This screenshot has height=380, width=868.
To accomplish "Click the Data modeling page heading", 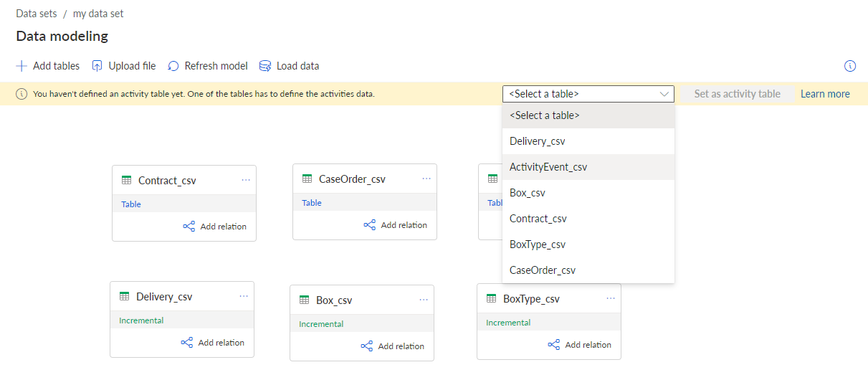I will 62,36.
